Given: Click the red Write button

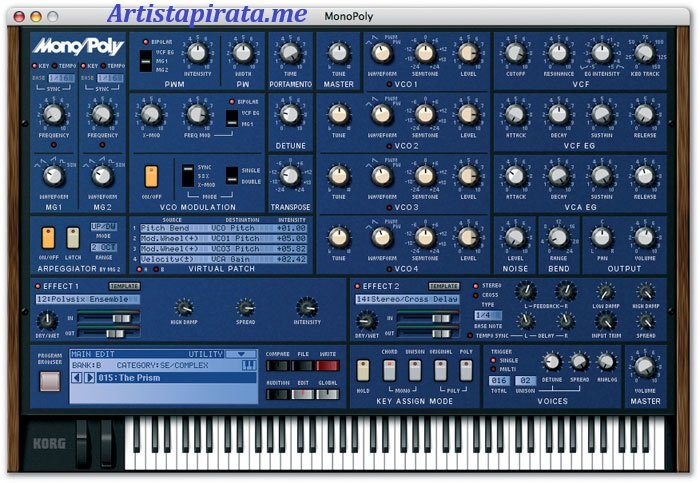Looking at the screenshot, I should click(x=328, y=366).
